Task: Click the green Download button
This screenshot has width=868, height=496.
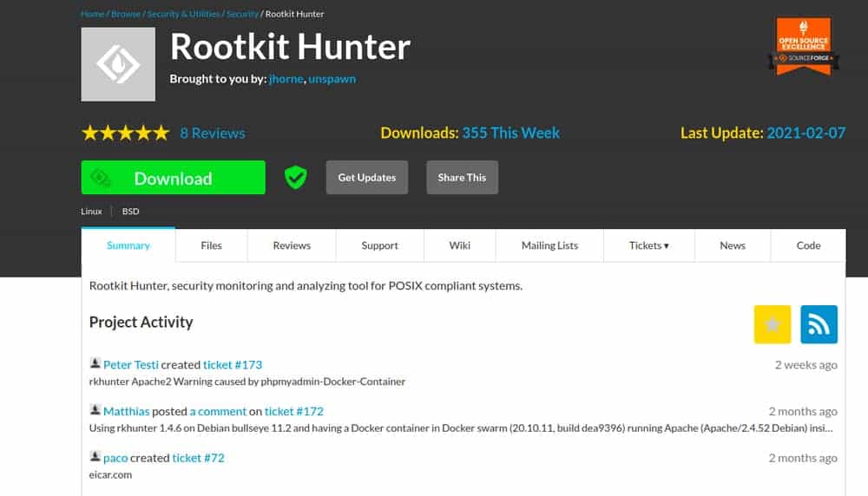Action: (174, 178)
